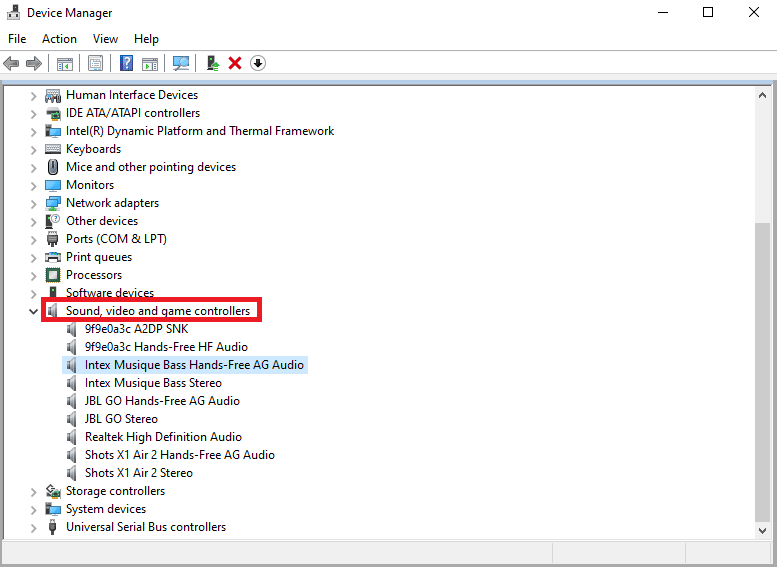Click the Back arrow in toolbar
This screenshot has width=777, height=567.
(x=12, y=63)
